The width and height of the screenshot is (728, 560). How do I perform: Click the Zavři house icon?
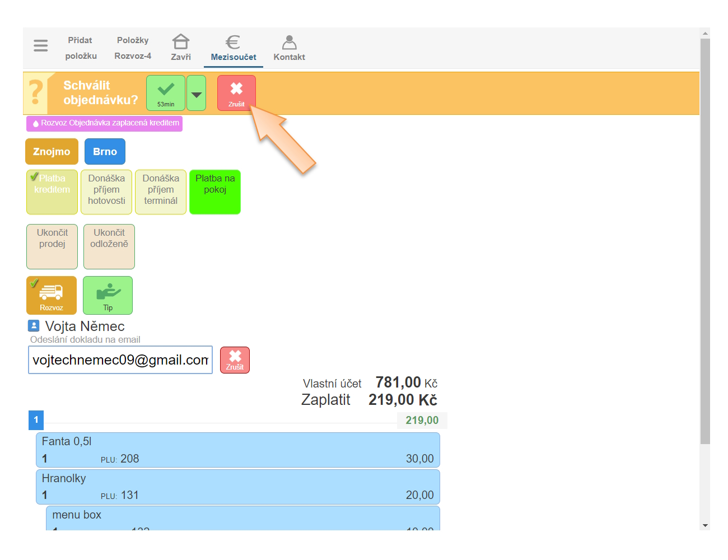pos(180,43)
